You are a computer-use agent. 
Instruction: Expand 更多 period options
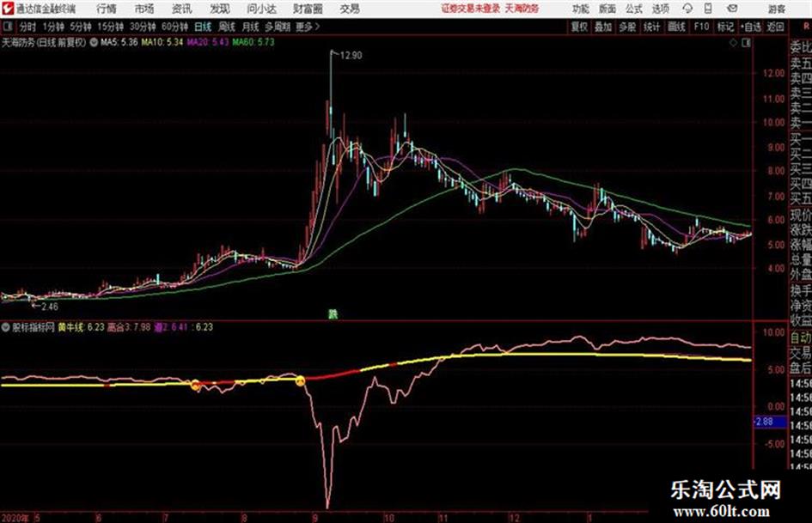pos(308,27)
